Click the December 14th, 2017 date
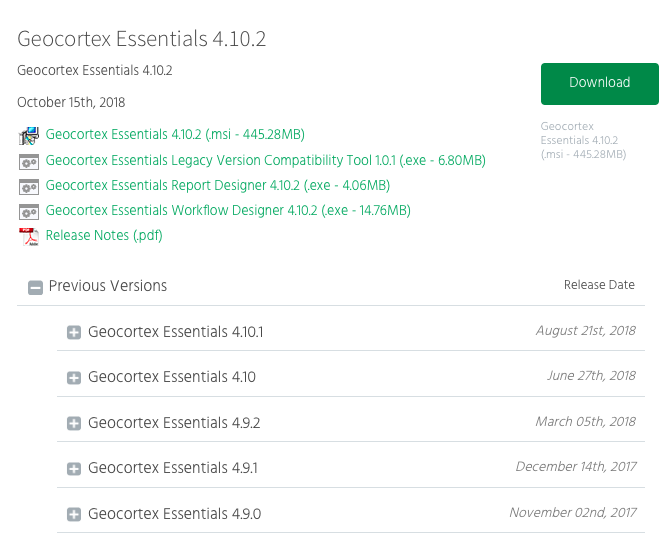This screenshot has width=670, height=548. 576,467
